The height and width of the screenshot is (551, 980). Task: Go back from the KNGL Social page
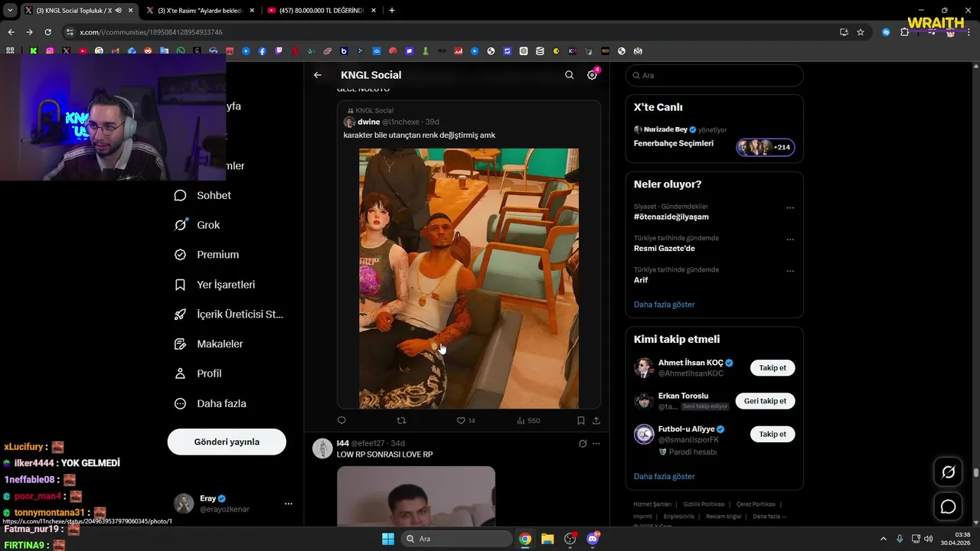tap(318, 75)
